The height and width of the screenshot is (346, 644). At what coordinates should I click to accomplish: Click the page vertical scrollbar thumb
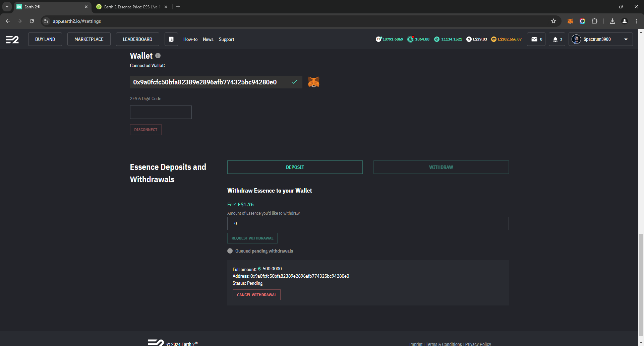641,285
